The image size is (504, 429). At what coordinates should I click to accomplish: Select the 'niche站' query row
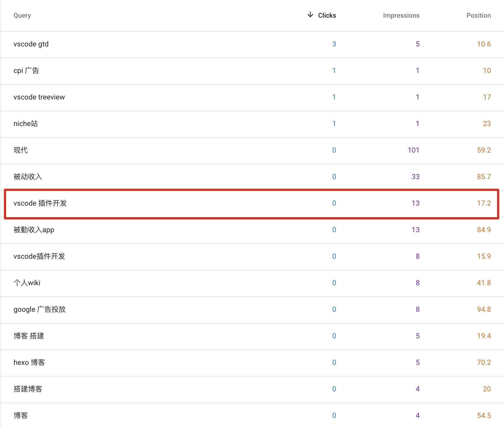tap(26, 124)
